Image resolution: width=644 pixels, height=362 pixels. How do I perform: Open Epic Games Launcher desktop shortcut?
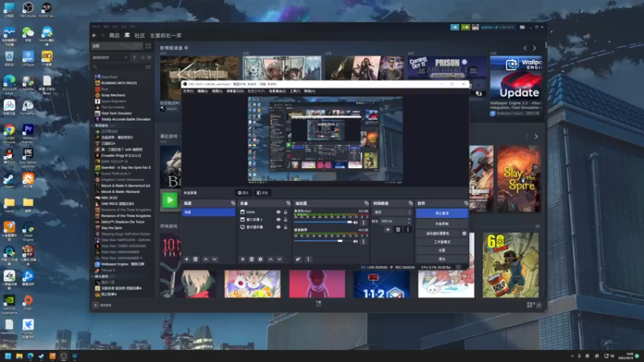click(28, 158)
